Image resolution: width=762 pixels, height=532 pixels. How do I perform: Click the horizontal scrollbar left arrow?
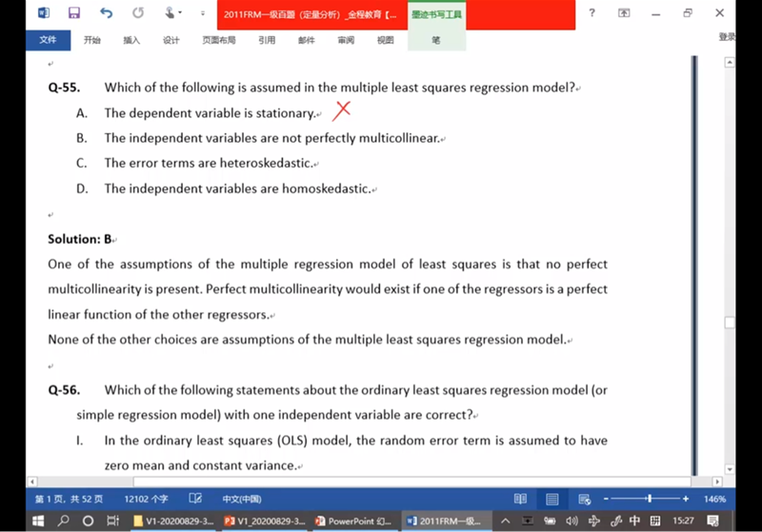(32, 482)
